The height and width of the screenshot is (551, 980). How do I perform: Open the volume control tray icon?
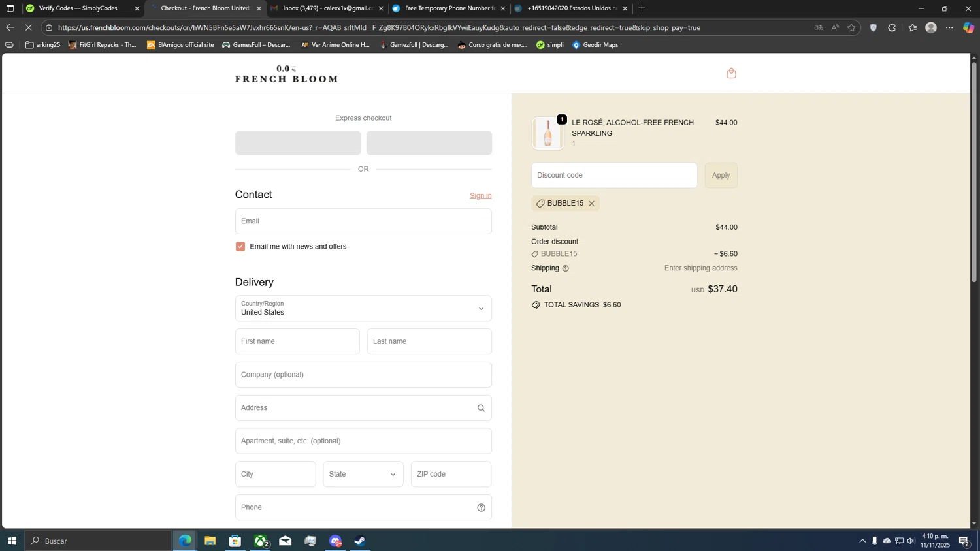coord(911,541)
